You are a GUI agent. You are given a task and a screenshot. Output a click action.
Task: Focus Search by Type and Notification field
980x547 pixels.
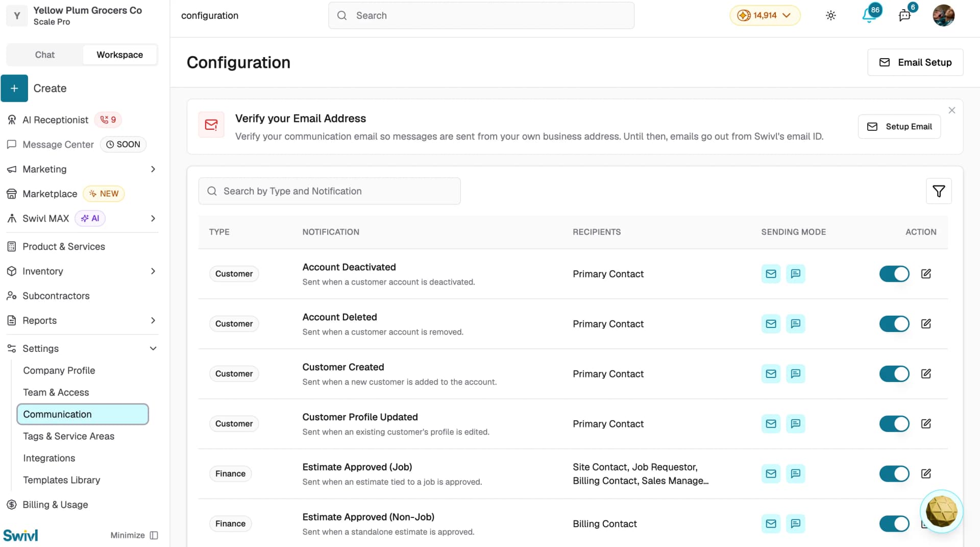(330, 191)
